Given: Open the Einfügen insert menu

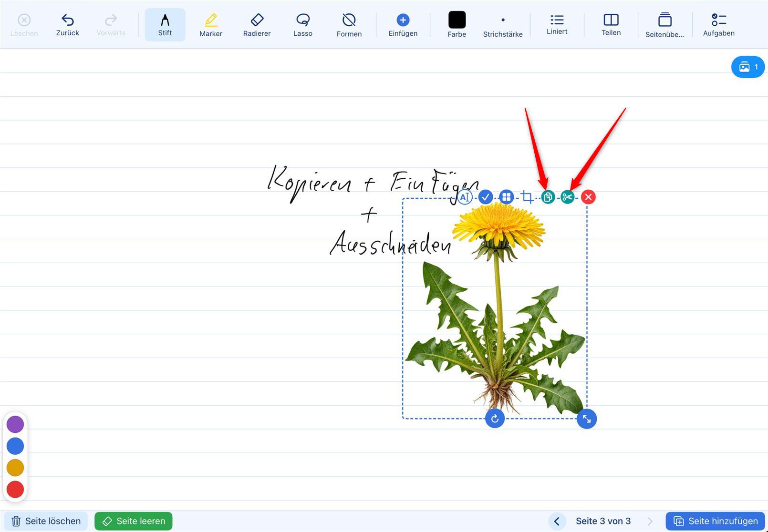Looking at the screenshot, I should [403, 25].
